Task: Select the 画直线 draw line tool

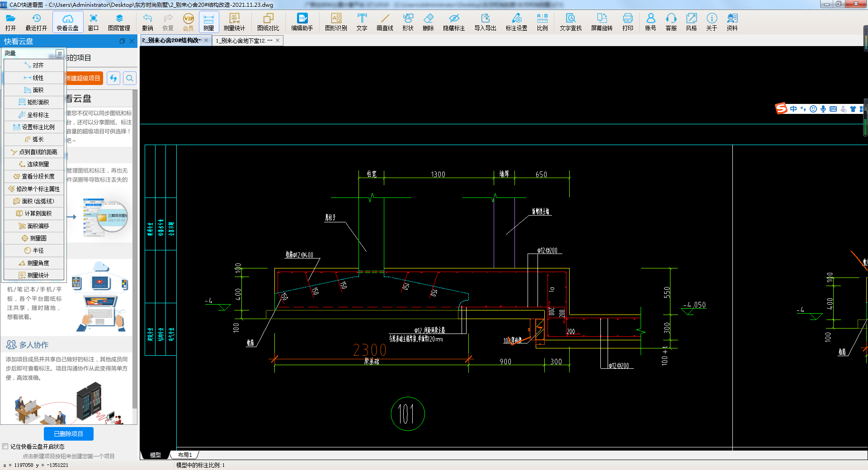Action: [385, 22]
